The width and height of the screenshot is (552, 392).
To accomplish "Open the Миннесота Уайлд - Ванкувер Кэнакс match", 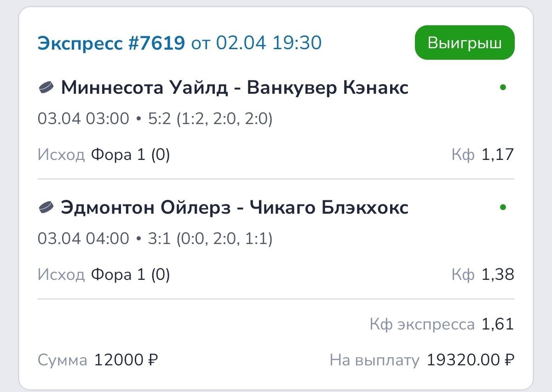I will [x=235, y=87].
